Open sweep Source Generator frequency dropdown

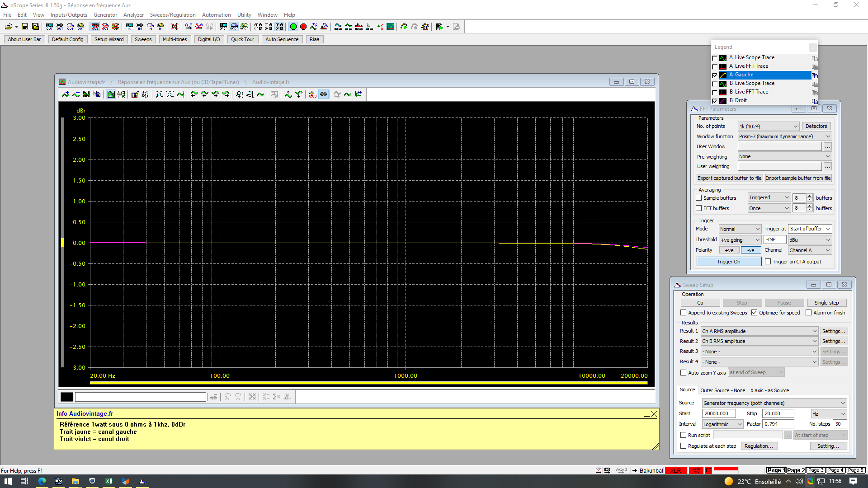[x=774, y=403]
